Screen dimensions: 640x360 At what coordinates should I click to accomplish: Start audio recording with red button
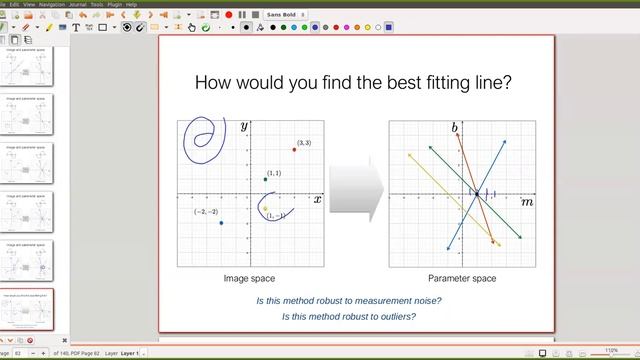pos(229,15)
